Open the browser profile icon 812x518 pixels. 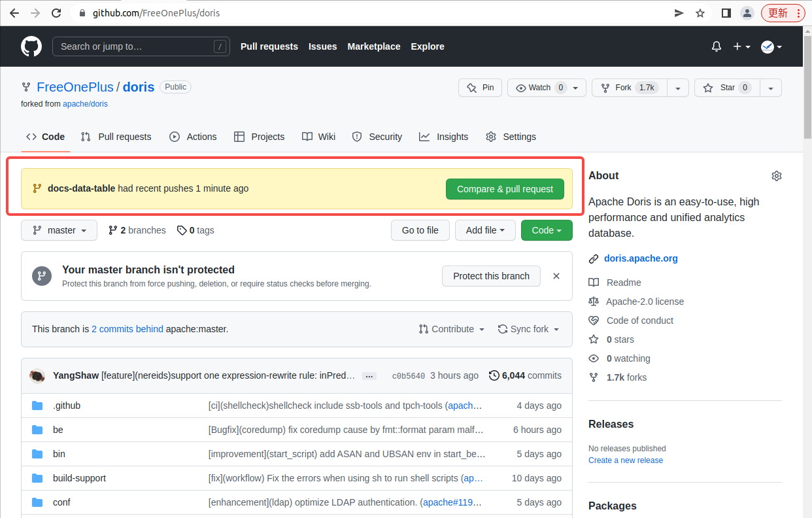pyautogui.click(x=747, y=13)
